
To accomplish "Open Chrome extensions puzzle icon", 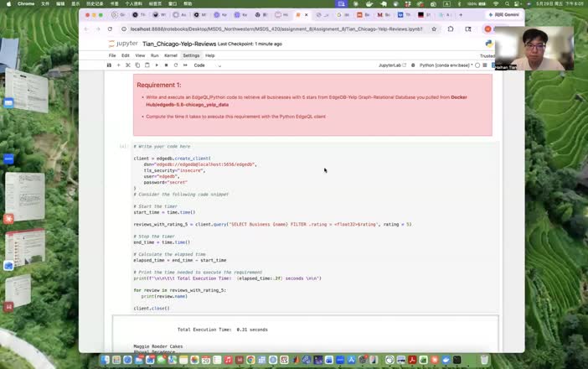I will pyautogui.click(x=451, y=29).
